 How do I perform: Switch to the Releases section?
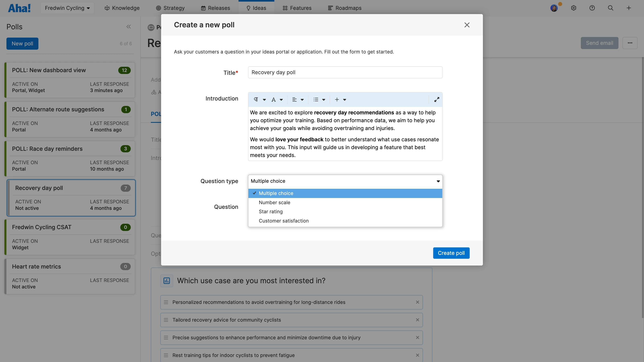(215, 8)
